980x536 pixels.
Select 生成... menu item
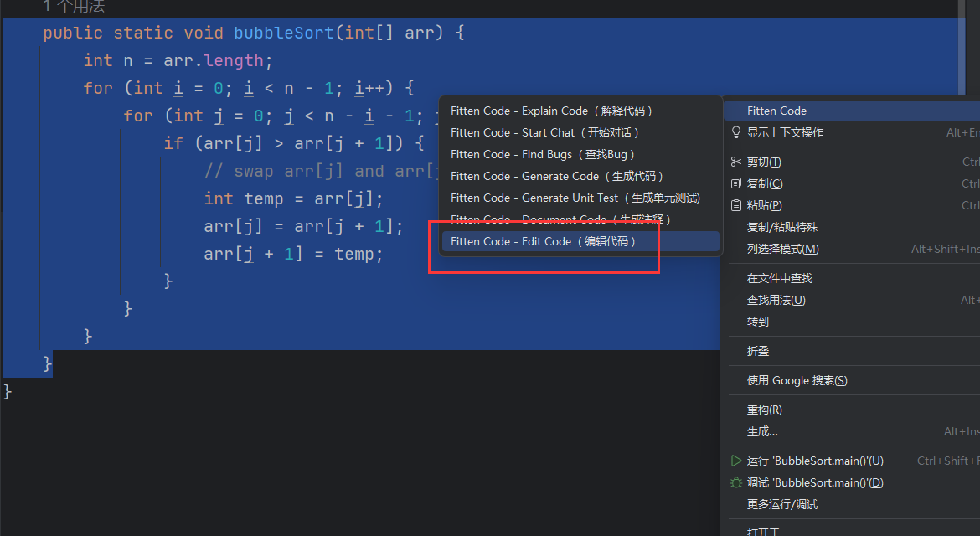point(852,431)
